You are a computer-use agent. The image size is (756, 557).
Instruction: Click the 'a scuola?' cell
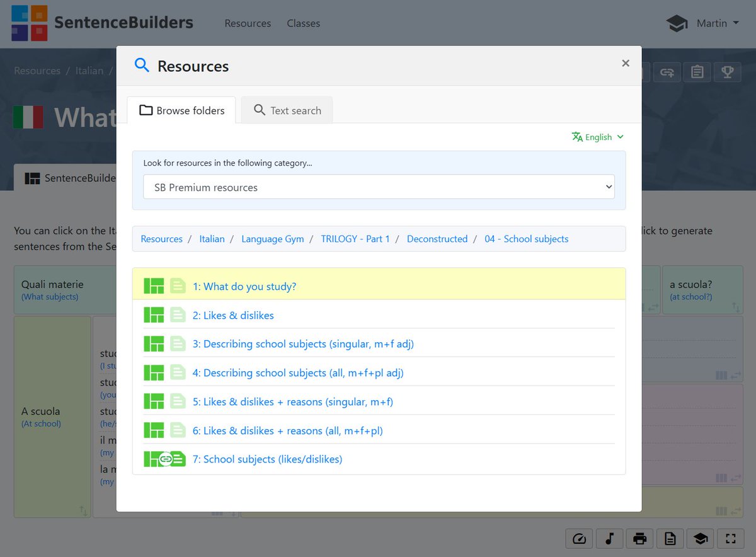pyautogui.click(x=702, y=290)
